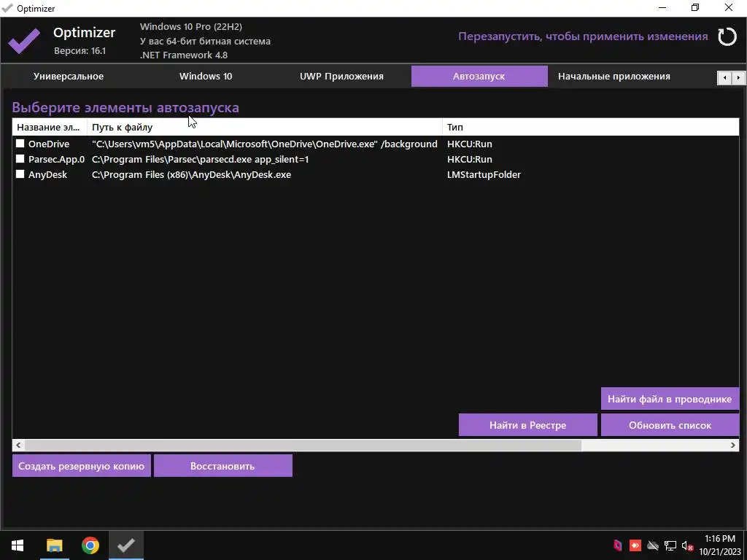The image size is (747, 560).
Task: Check the OneDrive startup item checkbox
Action: (20, 144)
